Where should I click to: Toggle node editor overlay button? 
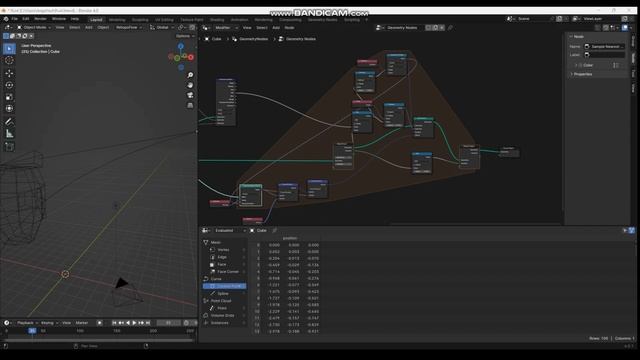point(625,28)
